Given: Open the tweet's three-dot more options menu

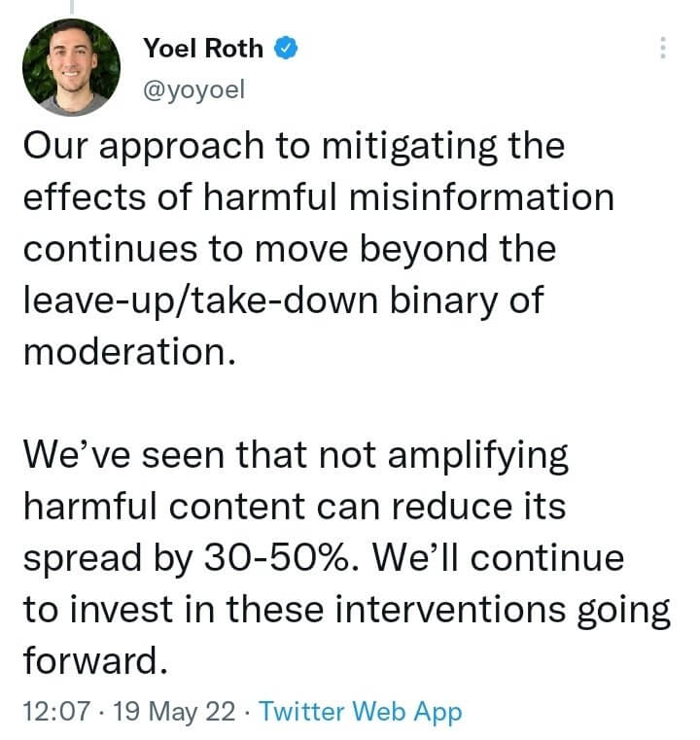Looking at the screenshot, I should coord(663,48).
